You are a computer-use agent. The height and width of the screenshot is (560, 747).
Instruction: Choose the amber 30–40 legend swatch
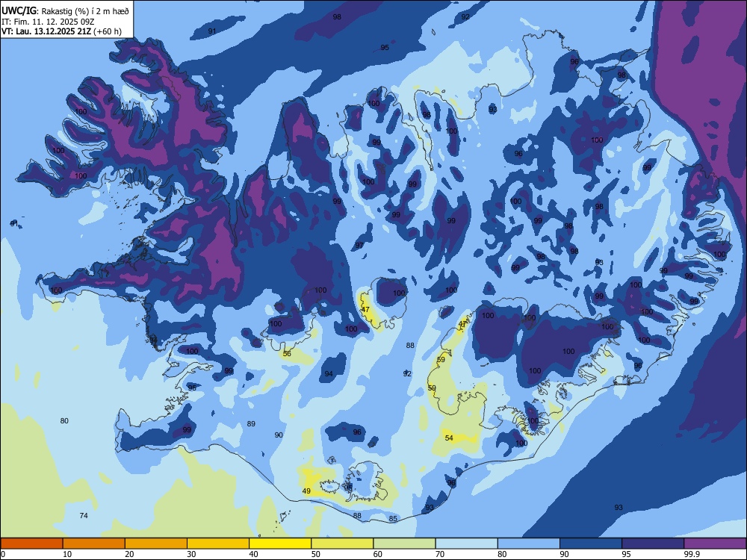(x=218, y=544)
